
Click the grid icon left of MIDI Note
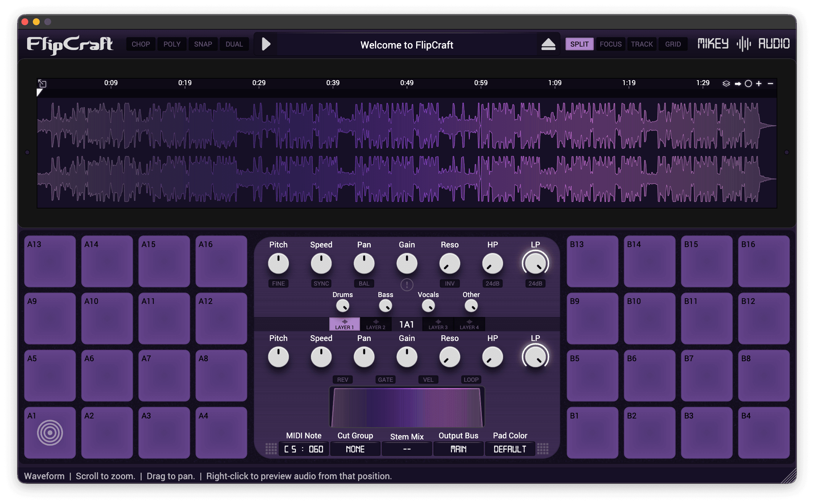tap(271, 449)
